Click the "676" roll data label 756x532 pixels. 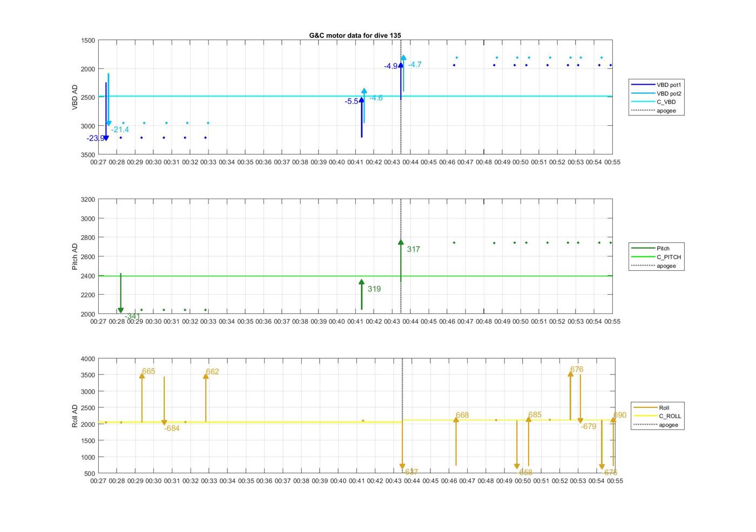pos(577,370)
